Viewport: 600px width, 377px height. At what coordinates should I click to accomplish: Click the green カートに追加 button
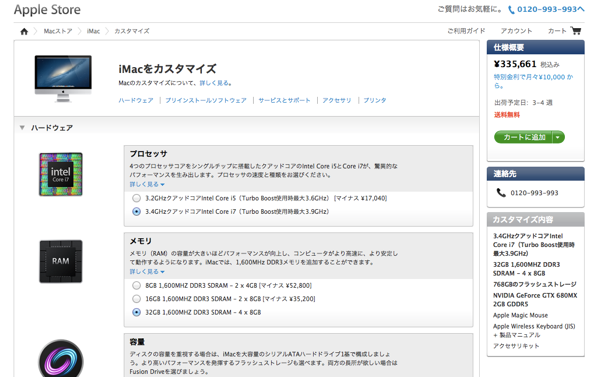pos(523,137)
